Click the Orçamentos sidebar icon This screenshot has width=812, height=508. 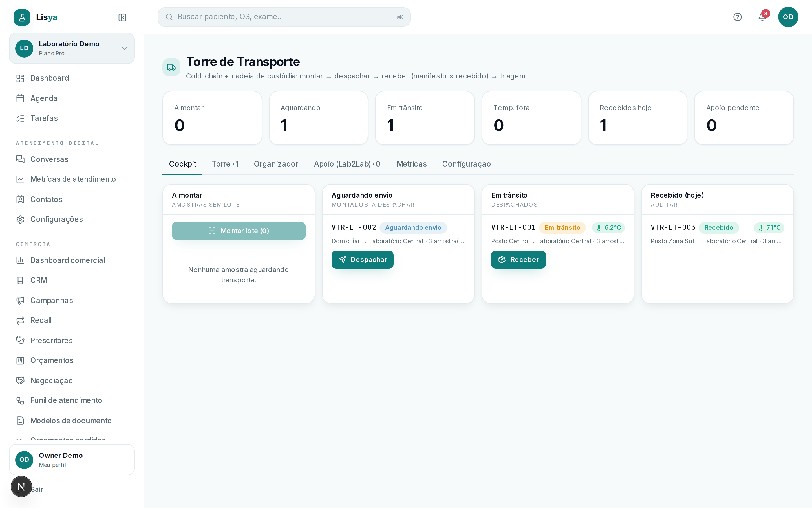point(20,360)
